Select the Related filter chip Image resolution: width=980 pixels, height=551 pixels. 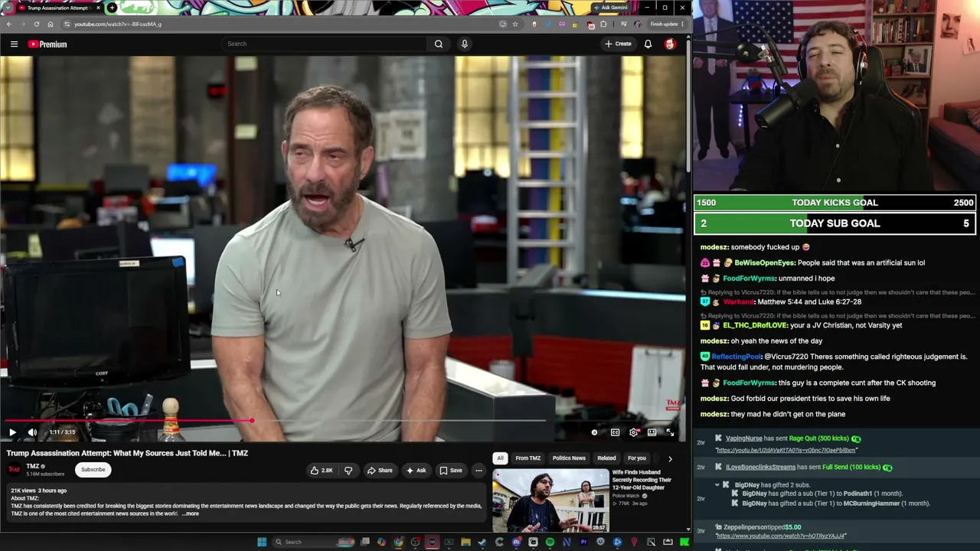click(606, 458)
